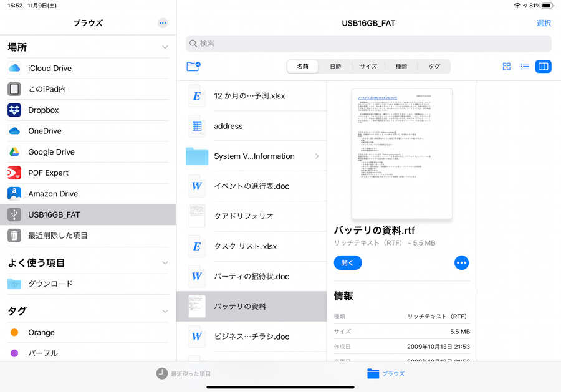Switch to list view layout

pos(525,67)
